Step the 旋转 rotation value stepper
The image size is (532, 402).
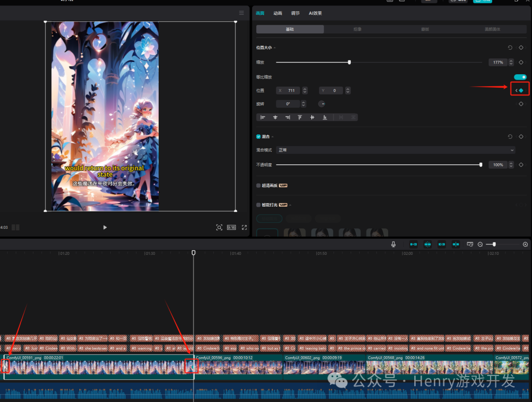tap(303, 104)
